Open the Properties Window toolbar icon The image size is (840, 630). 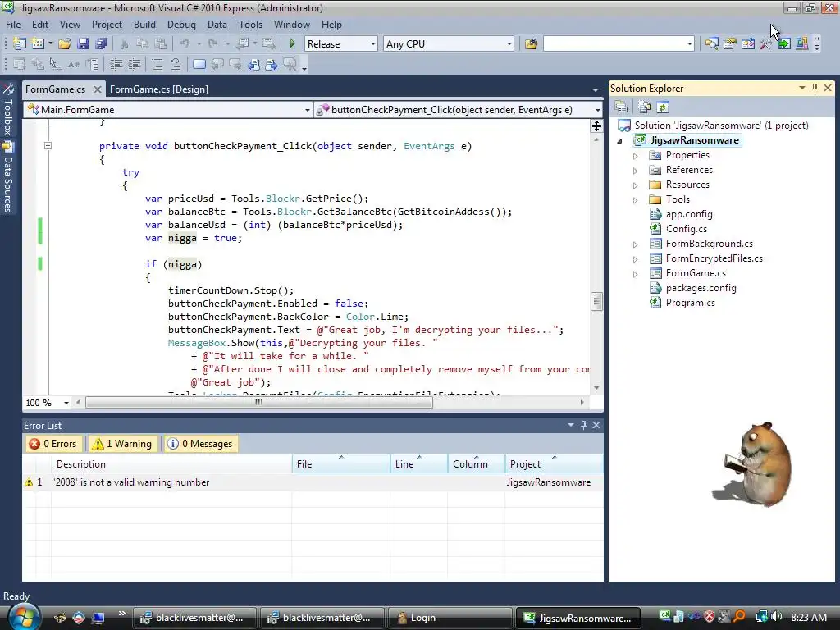tap(729, 44)
